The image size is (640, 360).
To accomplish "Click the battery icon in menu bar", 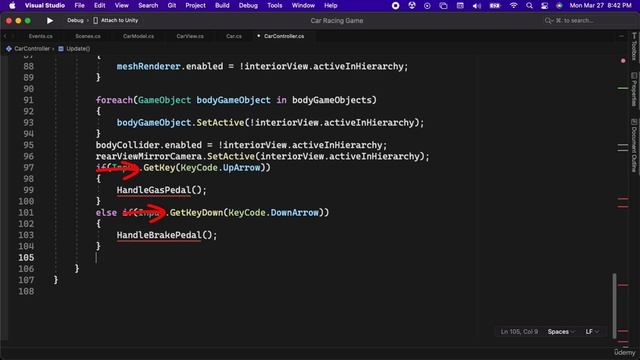I will 495,6.
